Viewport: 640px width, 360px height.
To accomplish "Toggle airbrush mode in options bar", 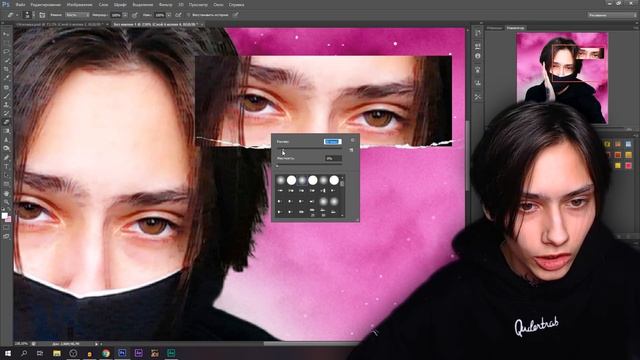I will click(178, 15).
